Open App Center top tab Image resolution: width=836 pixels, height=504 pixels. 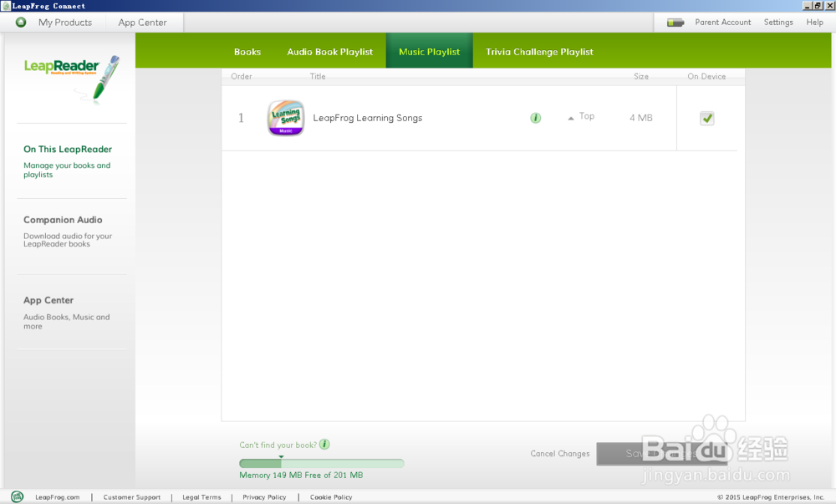142,23
